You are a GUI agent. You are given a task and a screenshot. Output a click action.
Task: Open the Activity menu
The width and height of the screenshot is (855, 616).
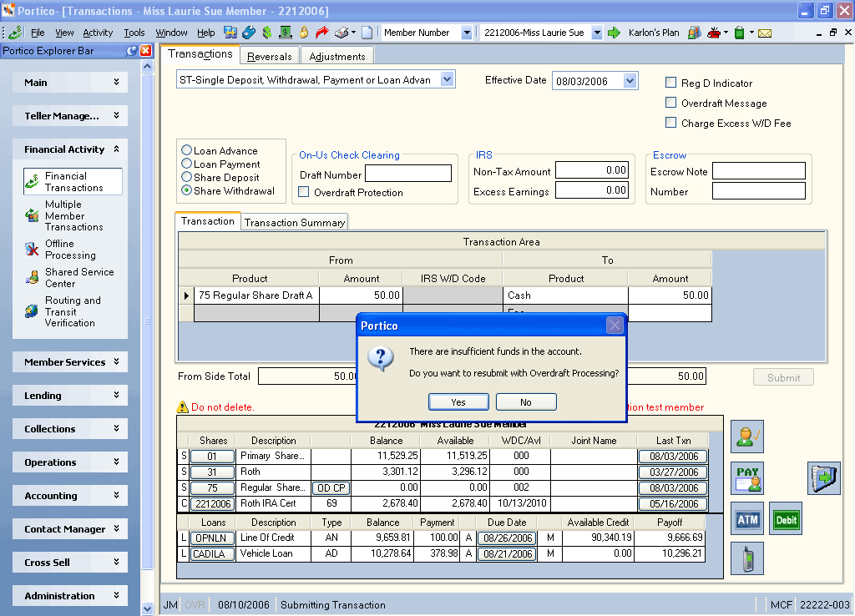[98, 33]
